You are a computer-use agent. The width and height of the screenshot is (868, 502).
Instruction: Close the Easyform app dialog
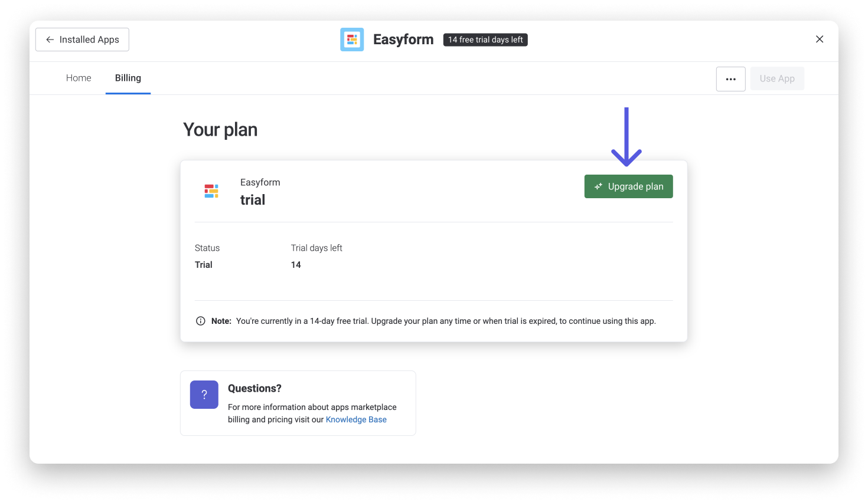[819, 40]
